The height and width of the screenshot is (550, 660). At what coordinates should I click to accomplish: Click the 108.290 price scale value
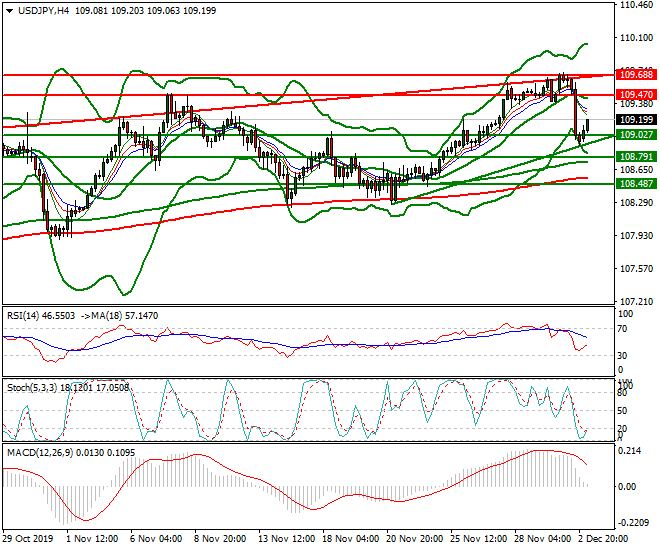tap(636, 203)
